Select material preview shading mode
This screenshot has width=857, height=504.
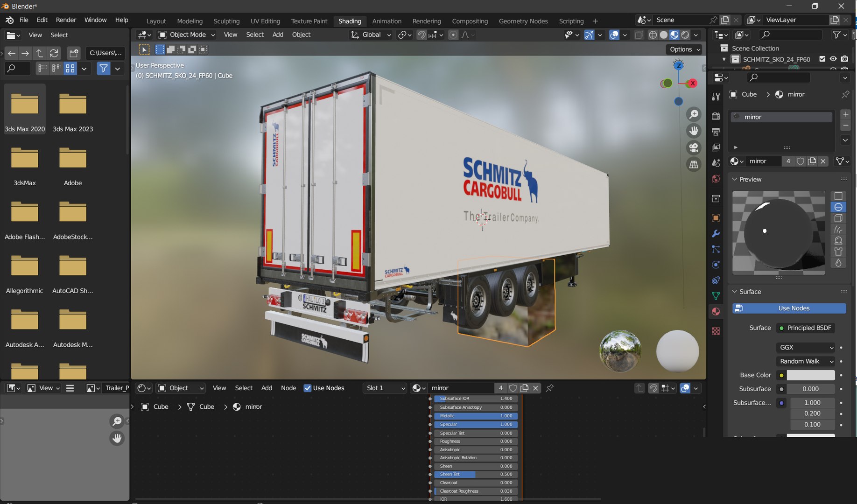click(674, 35)
